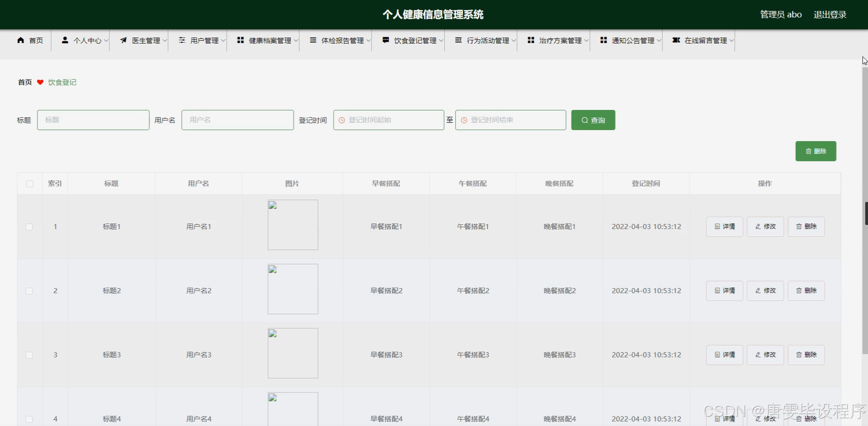Expand the 健康档案管理 dropdown arrow
868x426 pixels.
[x=295, y=41]
